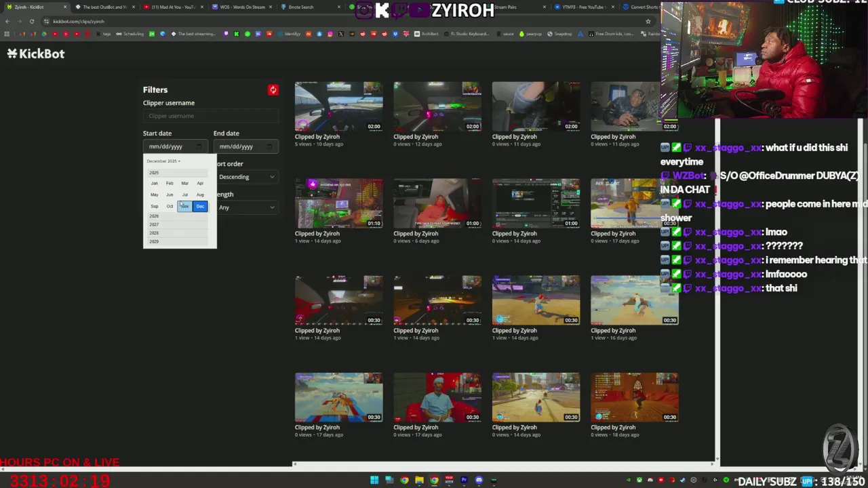Select Mar in the month picker
The image size is (868, 488).
184,184
